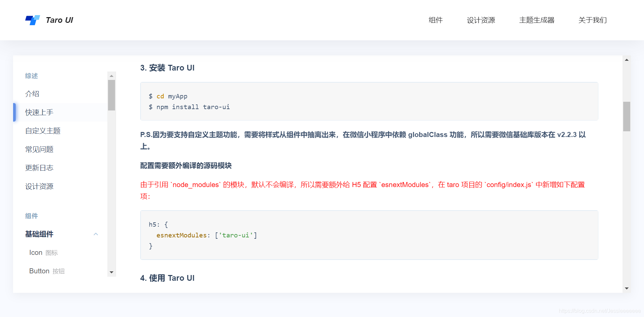Click the 'h5: {' code line

click(158, 225)
